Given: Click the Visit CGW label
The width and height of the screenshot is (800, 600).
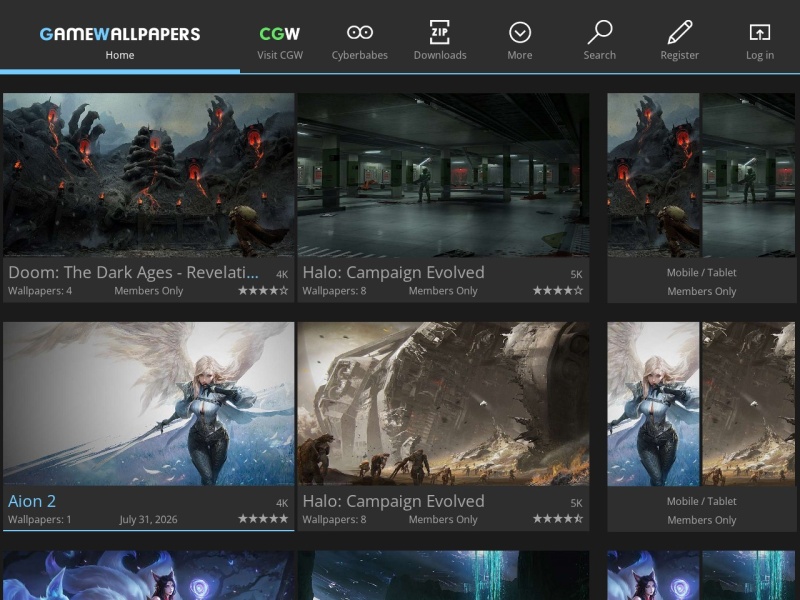Looking at the screenshot, I should pyautogui.click(x=280, y=55).
